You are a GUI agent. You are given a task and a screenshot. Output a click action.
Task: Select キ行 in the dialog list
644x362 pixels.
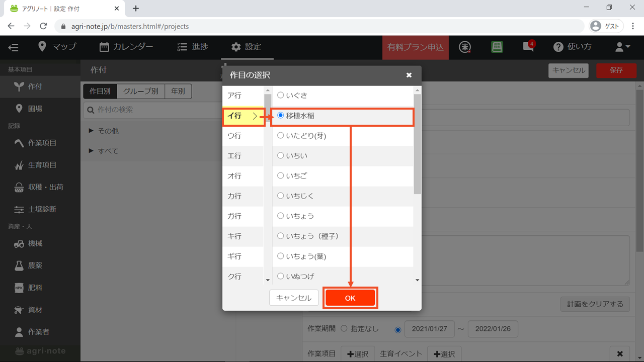pyautogui.click(x=243, y=236)
